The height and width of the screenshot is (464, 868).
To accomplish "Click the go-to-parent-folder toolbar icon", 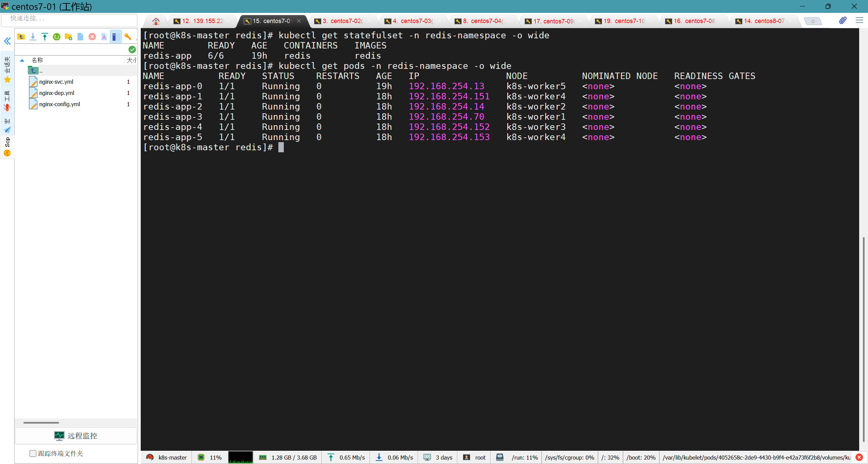I will 21,37.
